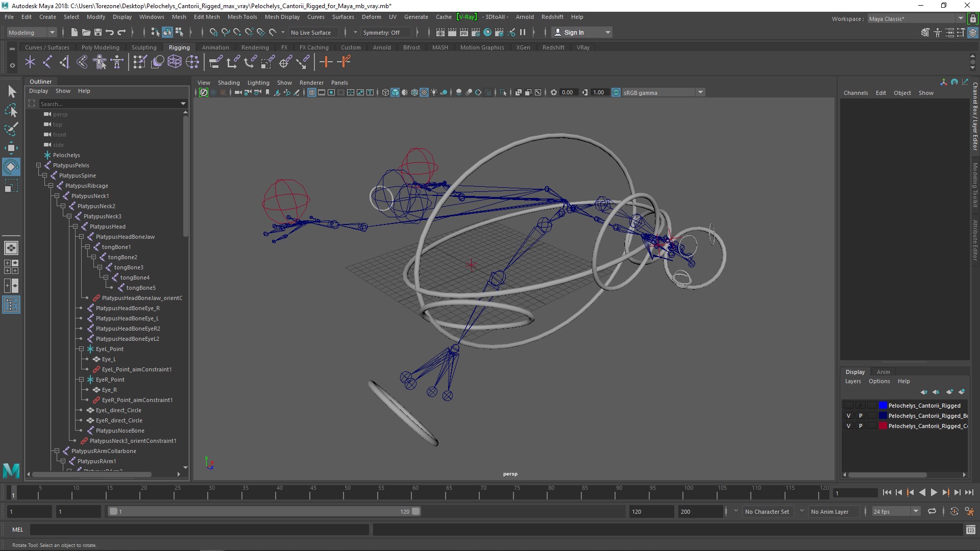Click the Set Key orange plus icon

pos(326,62)
